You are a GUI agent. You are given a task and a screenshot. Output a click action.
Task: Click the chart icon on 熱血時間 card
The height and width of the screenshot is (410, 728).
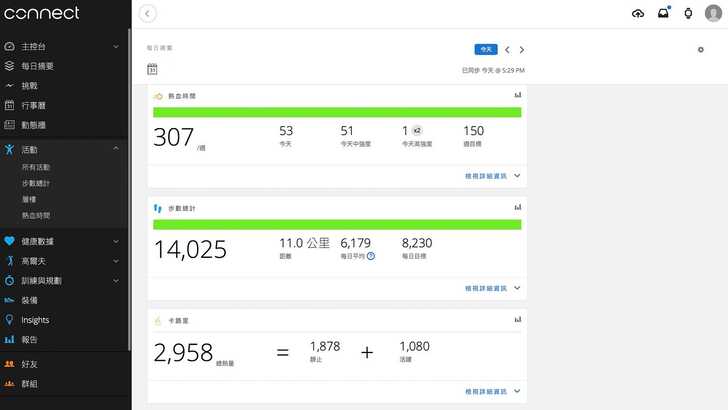(518, 95)
